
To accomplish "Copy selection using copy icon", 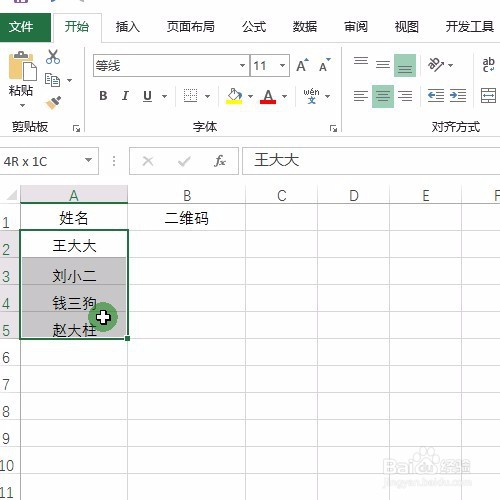I will 52,80.
